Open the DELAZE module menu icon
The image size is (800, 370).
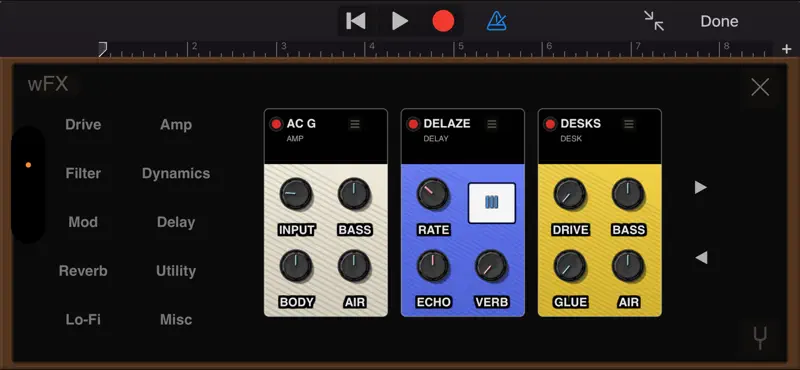click(x=492, y=124)
